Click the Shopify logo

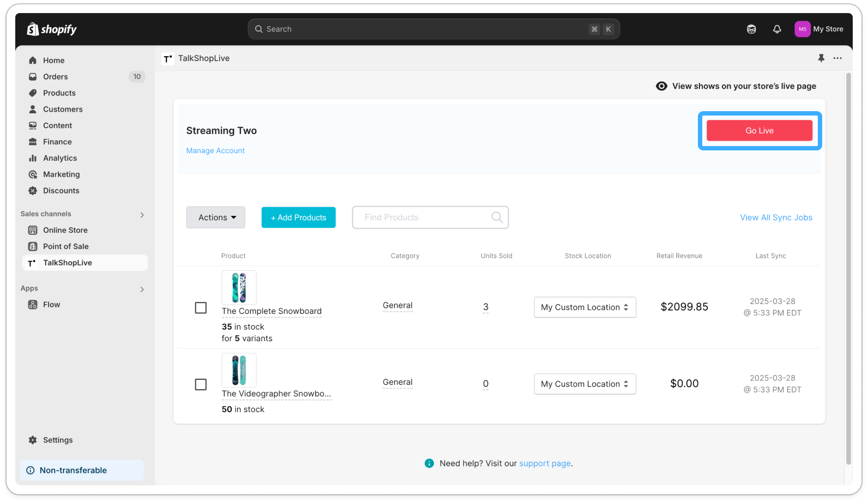point(52,29)
